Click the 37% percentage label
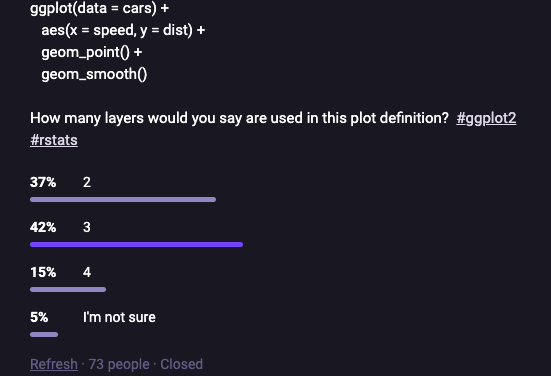Viewport: 551px width, 376px height. 43,182
